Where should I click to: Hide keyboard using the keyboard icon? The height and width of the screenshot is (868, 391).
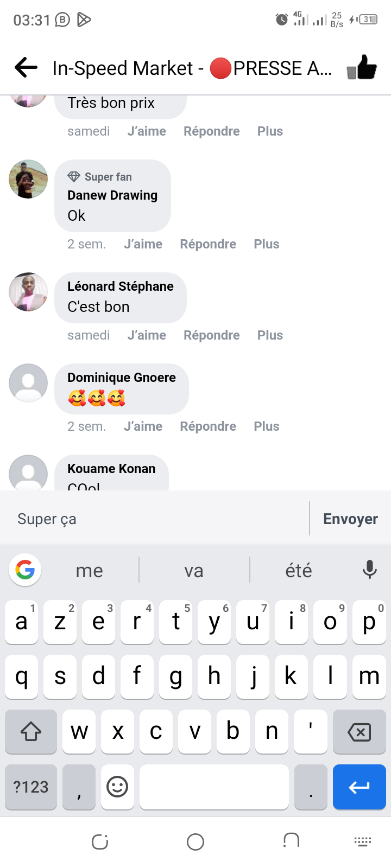(362, 842)
